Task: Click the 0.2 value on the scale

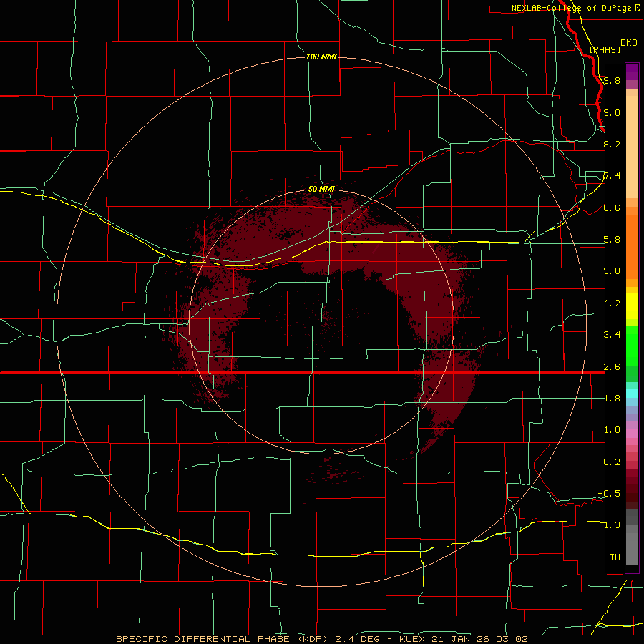Action: [612, 462]
